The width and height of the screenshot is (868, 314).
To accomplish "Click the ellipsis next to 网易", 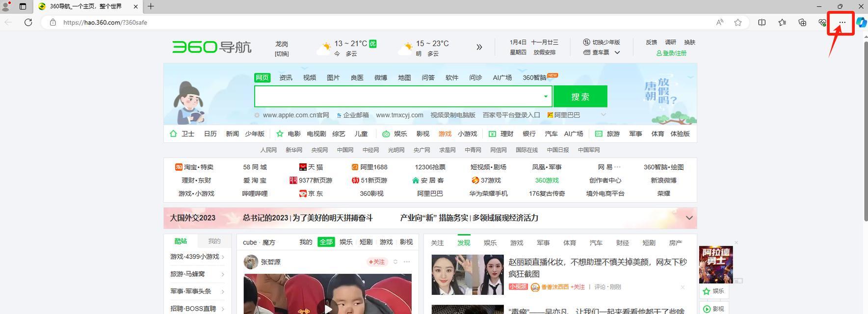I will click(x=617, y=167).
